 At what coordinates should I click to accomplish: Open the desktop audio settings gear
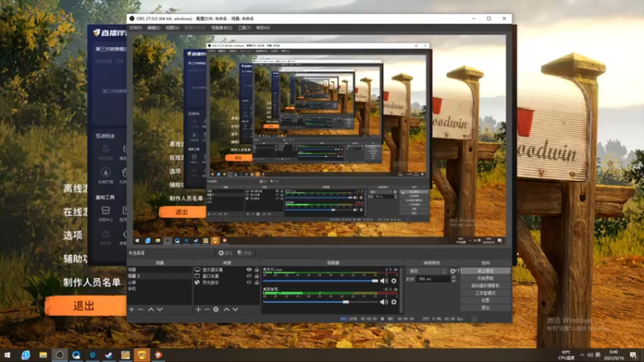click(394, 302)
